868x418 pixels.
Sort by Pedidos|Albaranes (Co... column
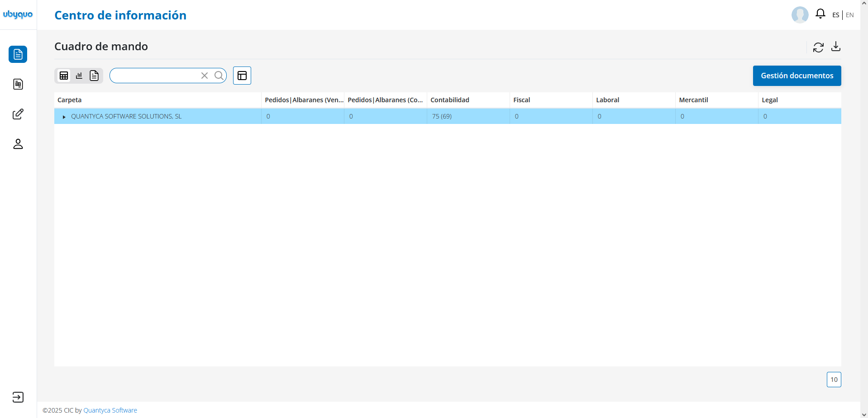tap(386, 100)
